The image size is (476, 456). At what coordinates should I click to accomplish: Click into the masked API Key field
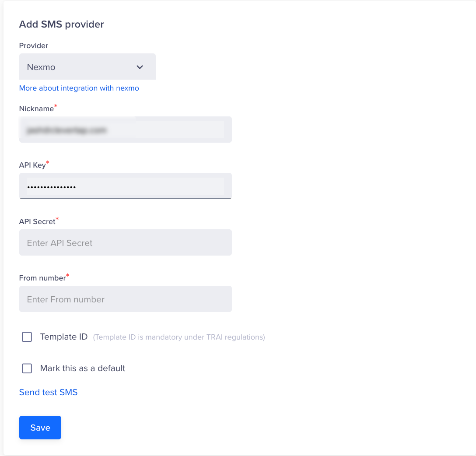(126, 186)
